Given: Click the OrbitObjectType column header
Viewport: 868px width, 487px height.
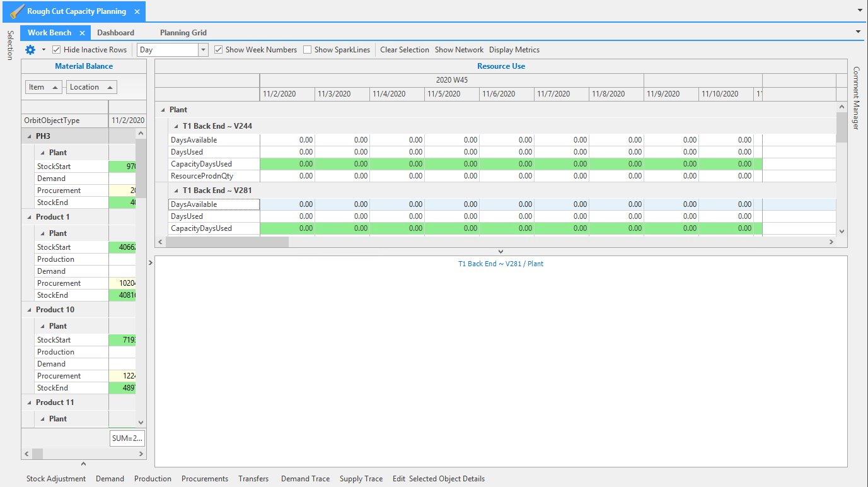Looking at the screenshot, I should [65, 120].
